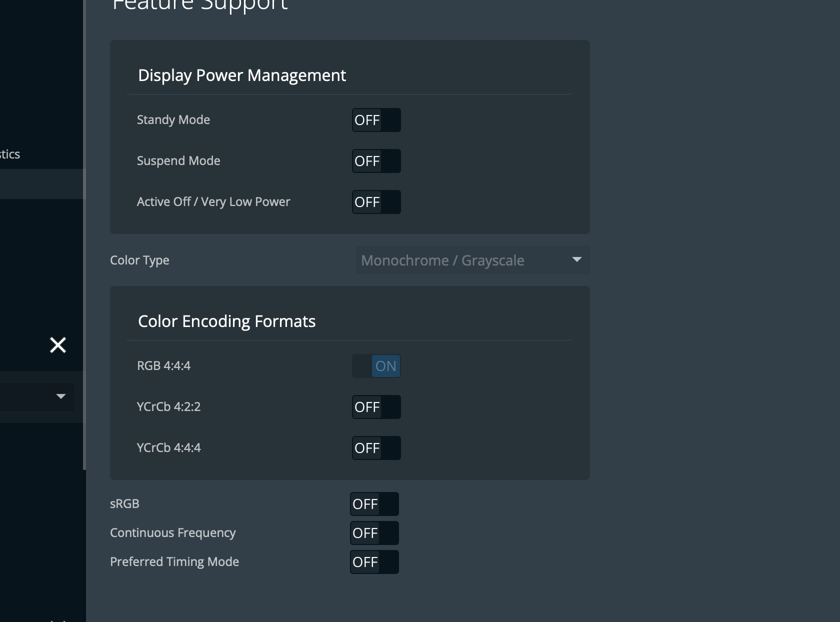The image size is (840, 622).
Task: Select the highlighted sidebar row
Action: pos(41,184)
